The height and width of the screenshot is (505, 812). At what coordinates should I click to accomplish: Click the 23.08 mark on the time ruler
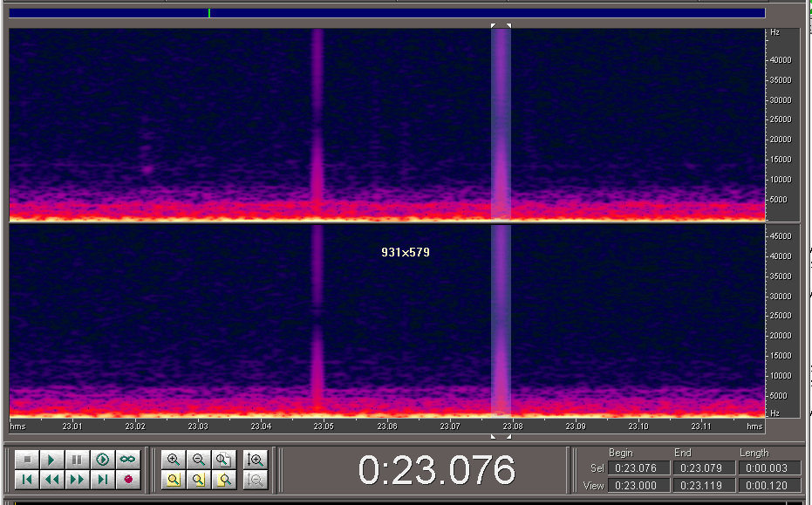tap(513, 426)
